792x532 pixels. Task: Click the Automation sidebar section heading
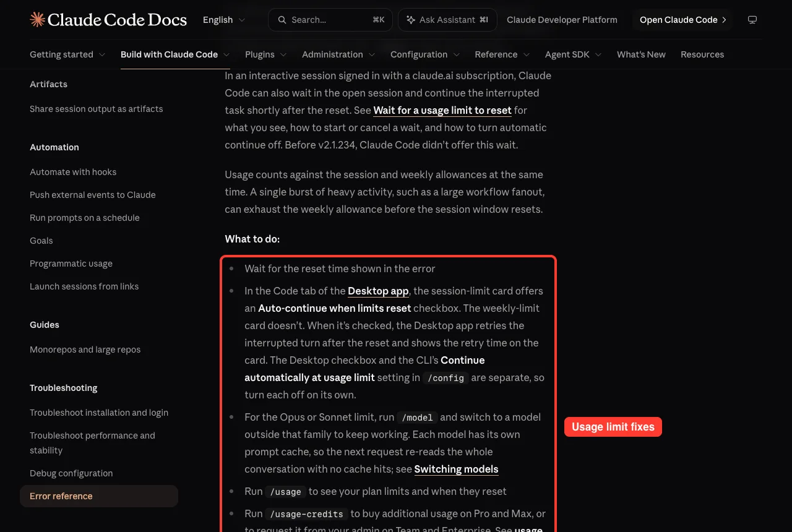(x=54, y=147)
